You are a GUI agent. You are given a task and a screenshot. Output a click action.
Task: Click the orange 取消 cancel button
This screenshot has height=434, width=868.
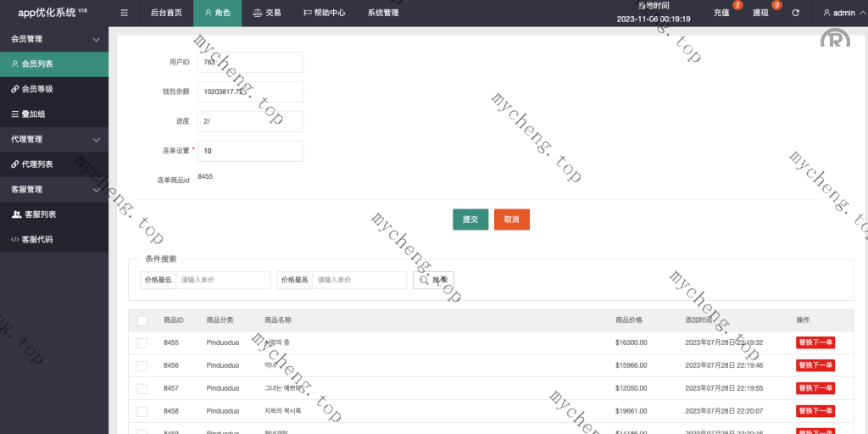(x=512, y=220)
